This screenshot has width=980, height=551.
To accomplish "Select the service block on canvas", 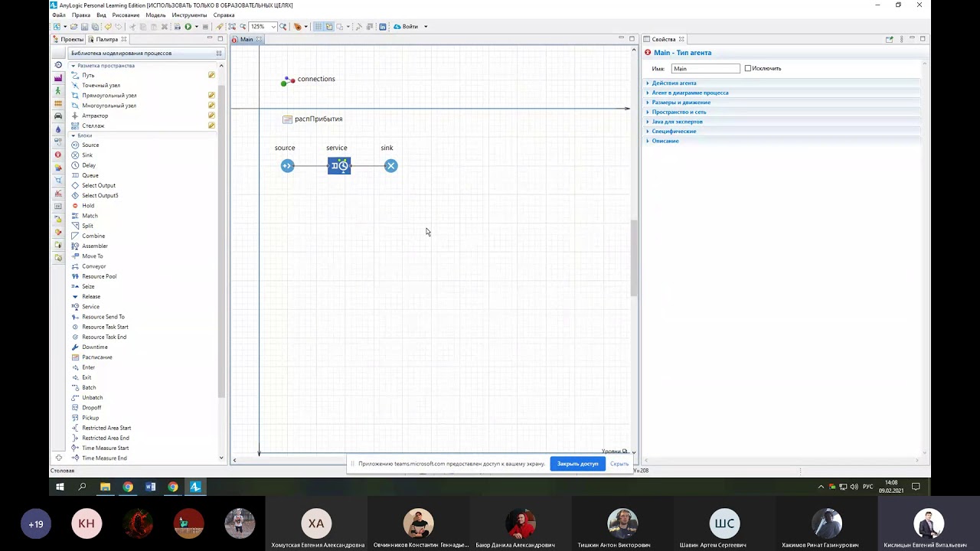I will pos(339,166).
